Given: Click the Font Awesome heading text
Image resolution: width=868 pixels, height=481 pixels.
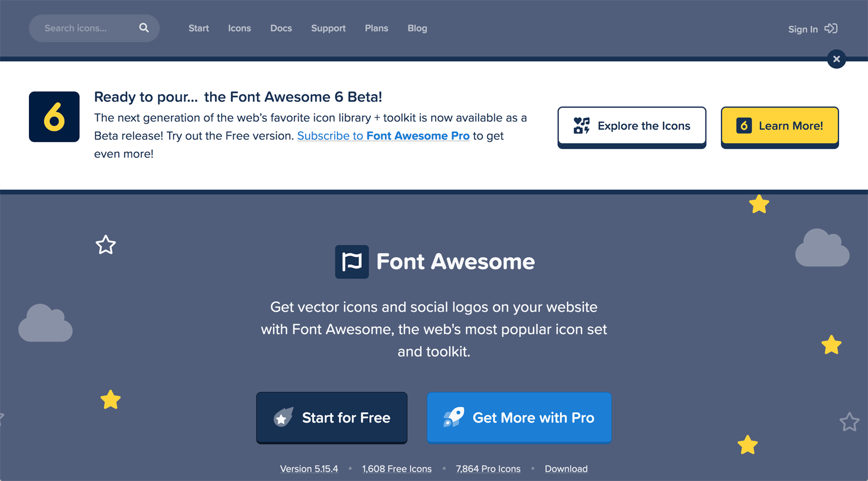Looking at the screenshot, I should [455, 262].
